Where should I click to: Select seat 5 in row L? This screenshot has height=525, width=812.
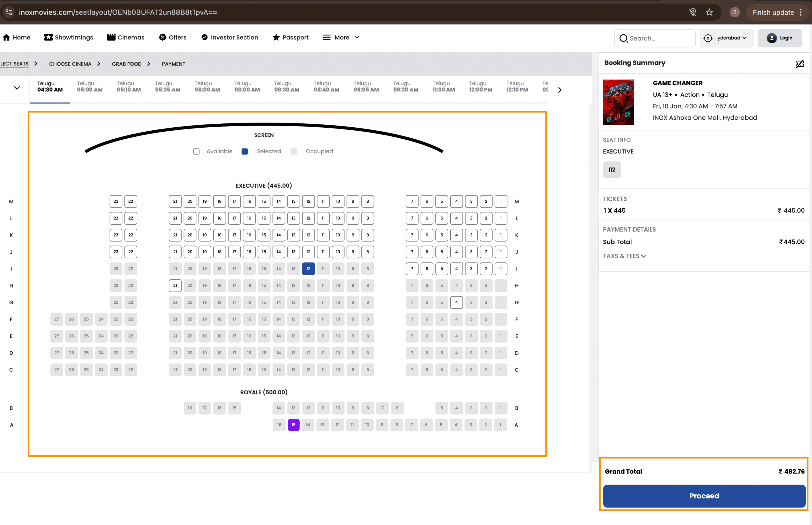[x=442, y=218]
